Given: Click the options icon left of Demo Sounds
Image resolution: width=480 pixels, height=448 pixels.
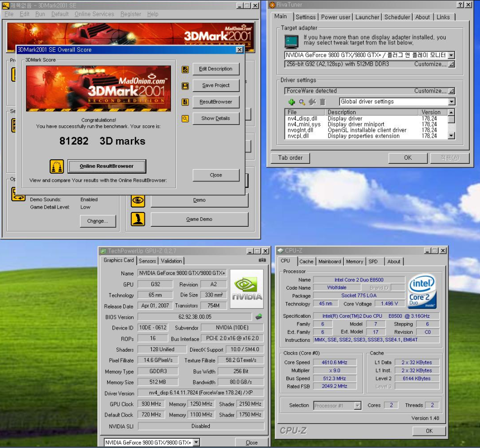Looking at the screenshot, I should pos(18,194).
